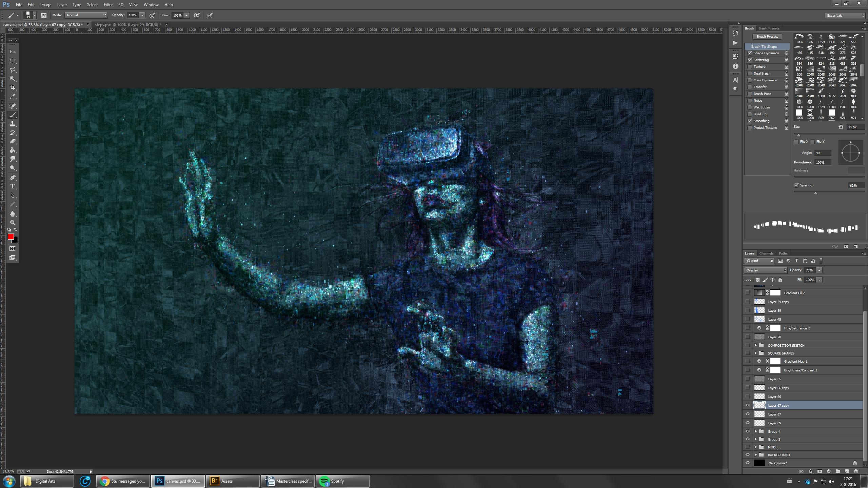Open Digital Arts folder in taskbar
The height and width of the screenshot is (488, 868).
pyautogui.click(x=47, y=481)
